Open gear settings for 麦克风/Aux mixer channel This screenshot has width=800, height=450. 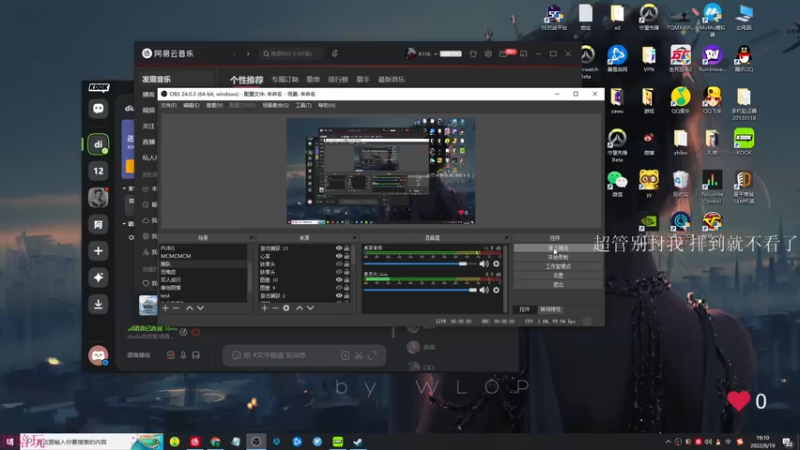click(496, 290)
